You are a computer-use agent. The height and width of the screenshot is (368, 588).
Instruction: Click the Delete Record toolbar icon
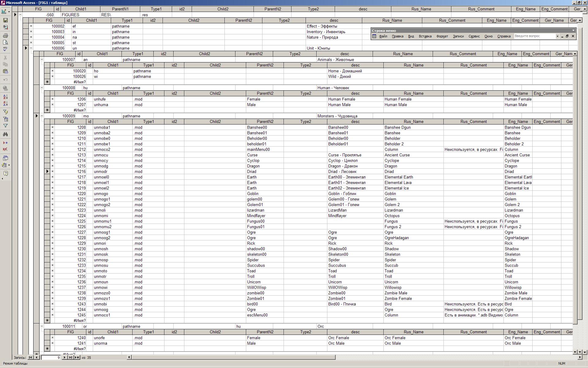click(x=5, y=149)
